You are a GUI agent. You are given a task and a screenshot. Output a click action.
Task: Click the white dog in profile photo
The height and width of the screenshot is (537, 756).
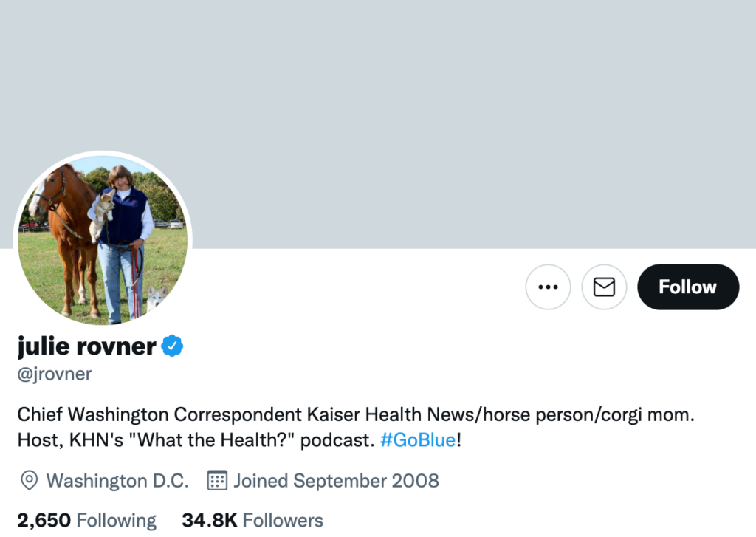coord(157,297)
